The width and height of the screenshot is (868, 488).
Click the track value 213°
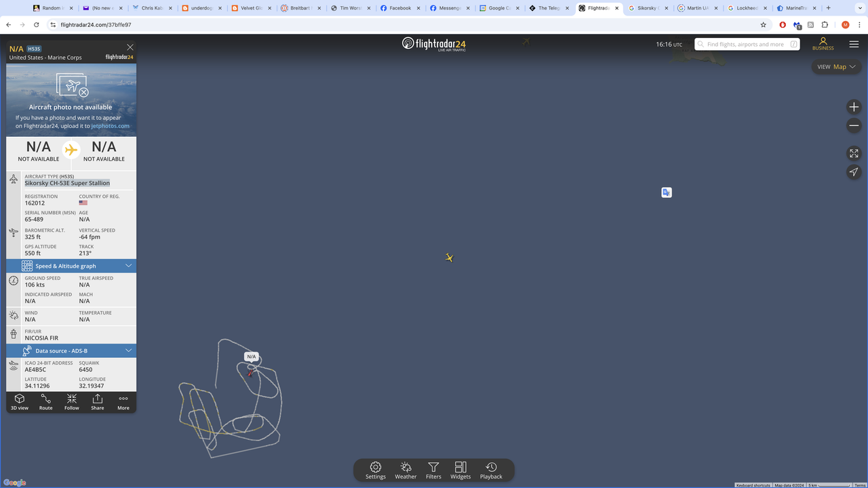[x=85, y=253]
